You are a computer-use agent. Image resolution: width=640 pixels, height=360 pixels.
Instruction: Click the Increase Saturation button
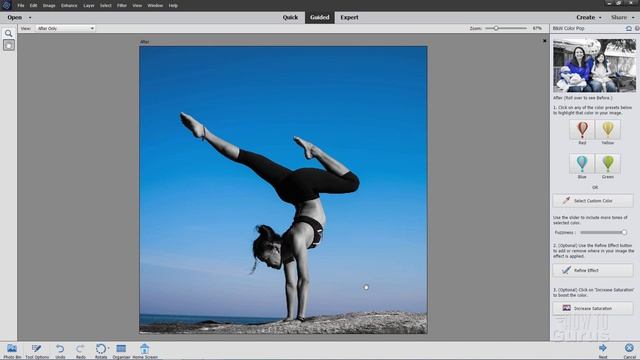pyautogui.click(x=593, y=308)
